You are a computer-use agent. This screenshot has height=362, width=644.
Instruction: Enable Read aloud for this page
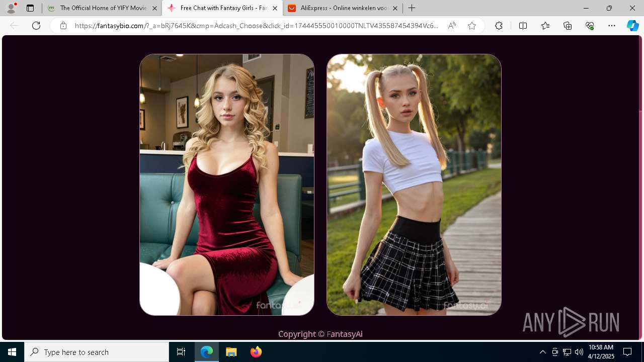452,26
